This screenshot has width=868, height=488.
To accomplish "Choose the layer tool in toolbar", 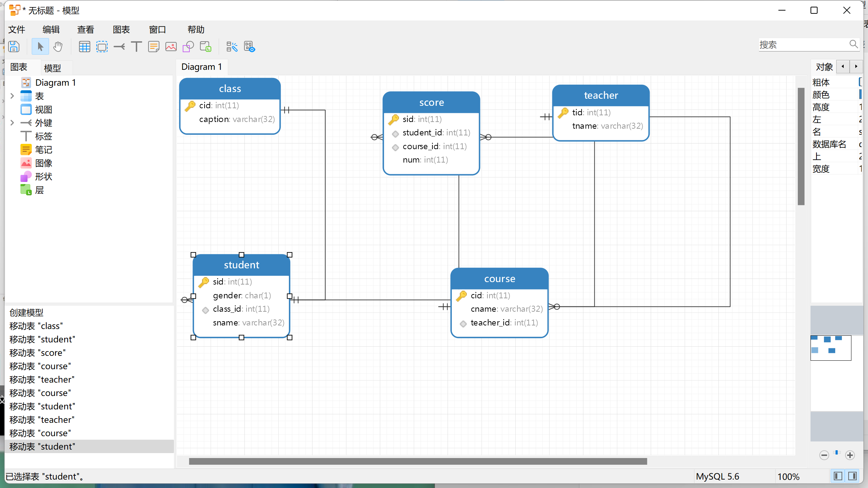I will tap(206, 47).
